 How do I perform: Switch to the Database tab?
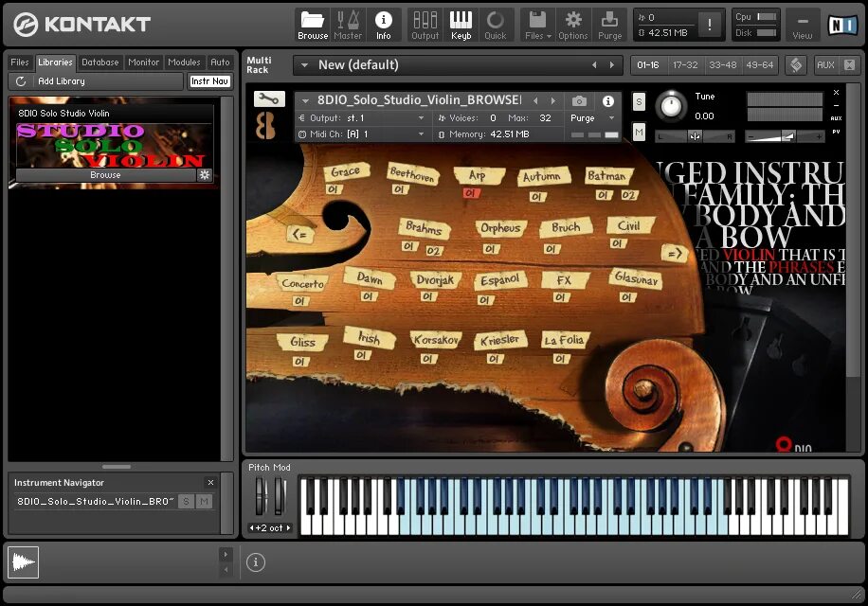100,62
